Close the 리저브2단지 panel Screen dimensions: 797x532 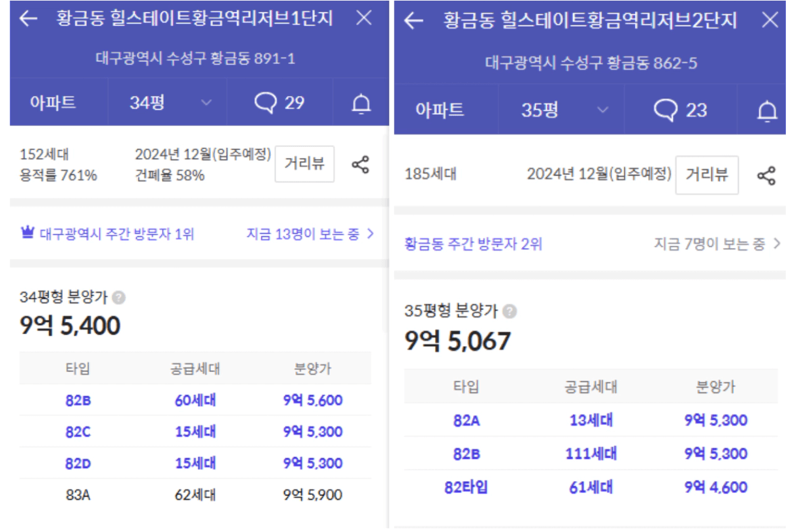click(770, 20)
